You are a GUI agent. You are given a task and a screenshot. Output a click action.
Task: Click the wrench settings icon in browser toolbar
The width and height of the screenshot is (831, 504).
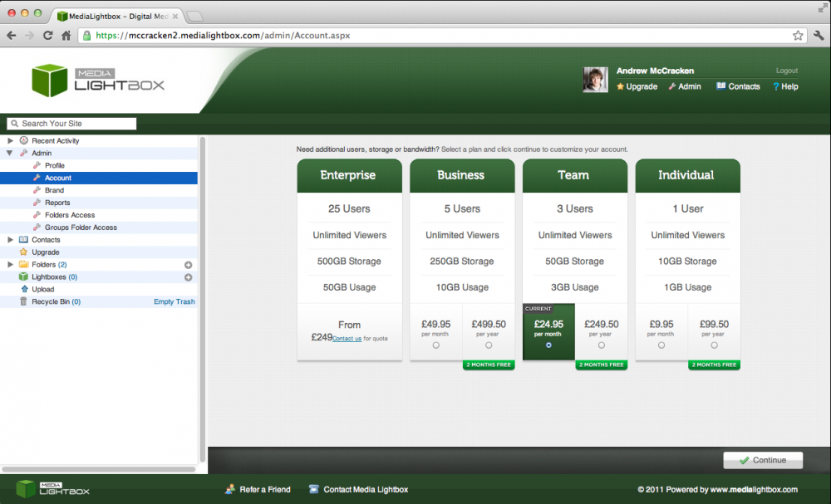coord(819,35)
